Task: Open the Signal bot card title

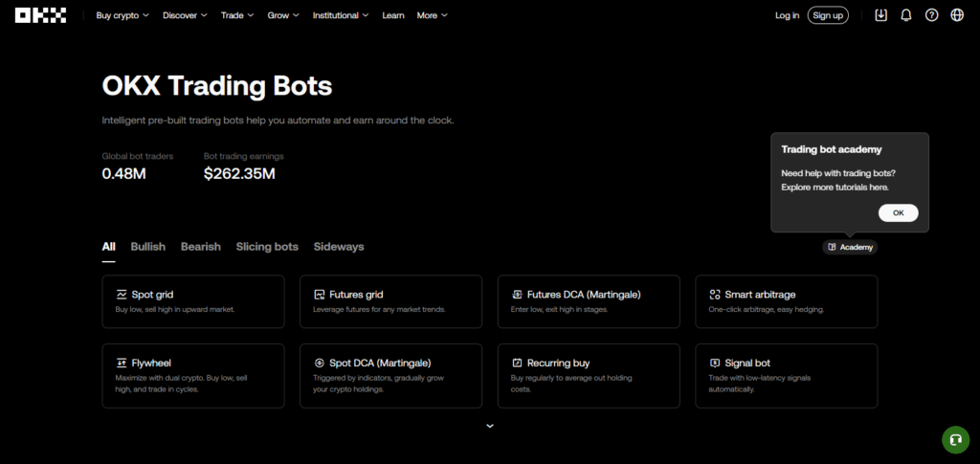Action: coord(747,363)
